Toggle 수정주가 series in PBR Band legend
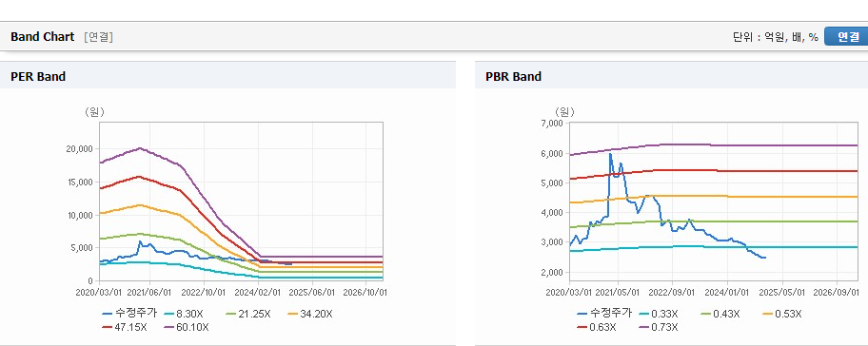The height and width of the screenshot is (346, 868). coord(604,314)
